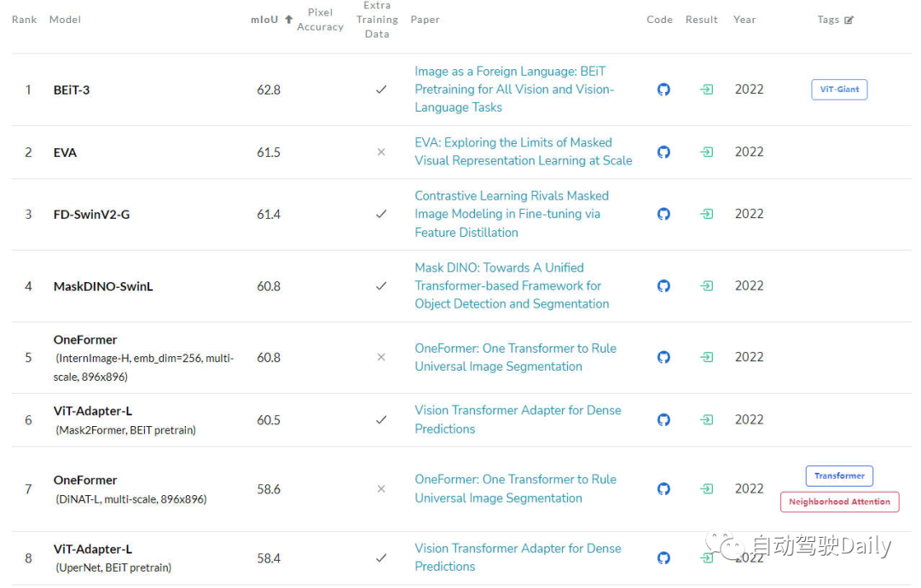Select the ViT-Giant tag
The height and width of the screenshot is (588, 921).
pyautogui.click(x=839, y=89)
